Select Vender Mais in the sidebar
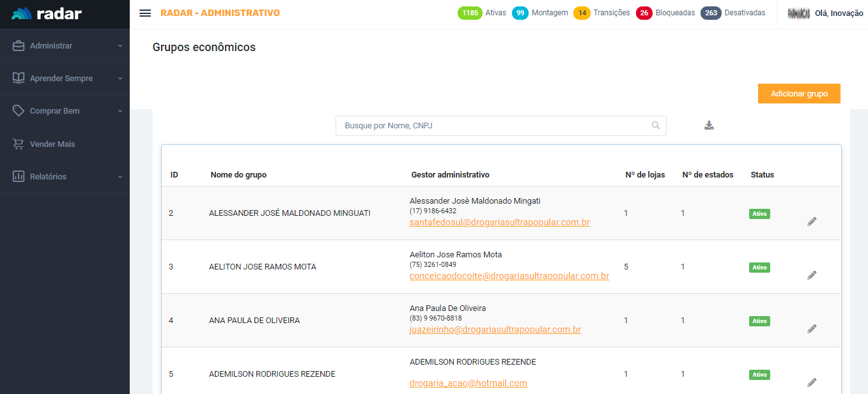The width and height of the screenshot is (868, 394). (x=52, y=144)
